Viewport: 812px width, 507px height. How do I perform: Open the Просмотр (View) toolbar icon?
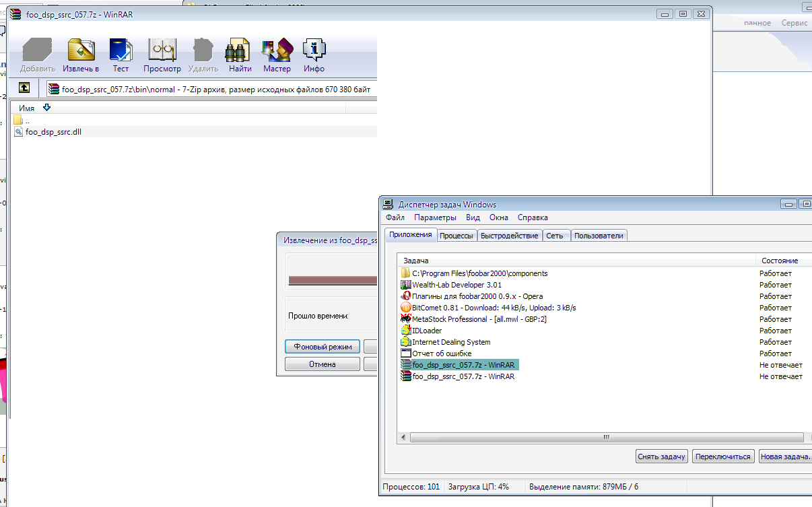click(x=162, y=50)
